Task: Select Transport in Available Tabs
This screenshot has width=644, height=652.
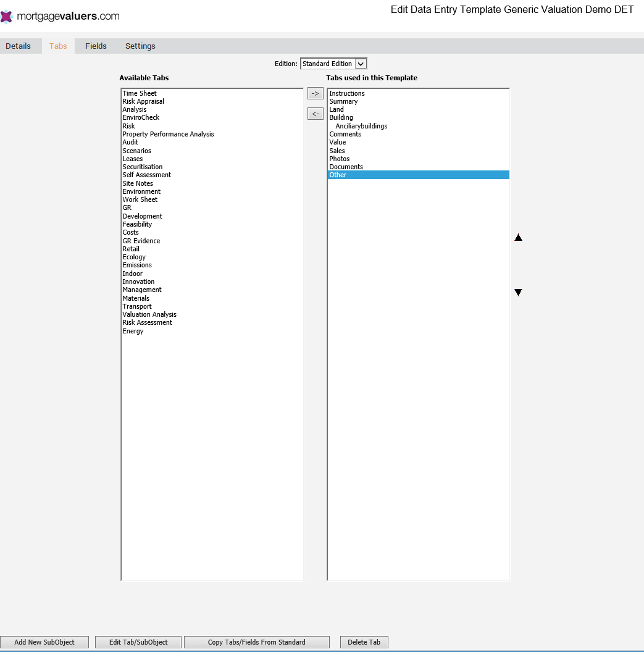Action: tap(212, 306)
